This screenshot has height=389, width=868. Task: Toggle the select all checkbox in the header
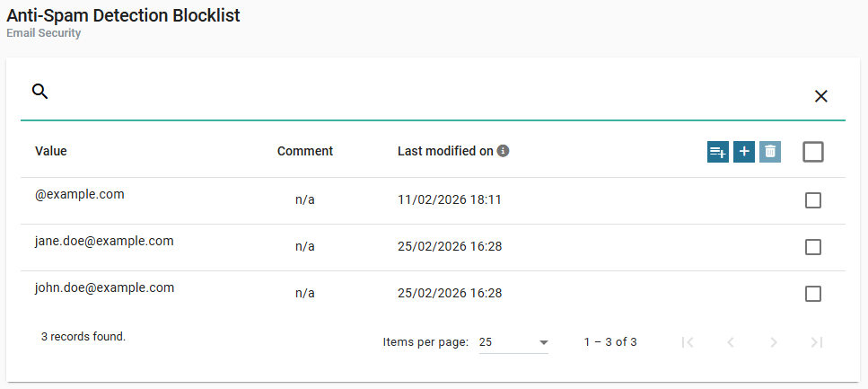[x=813, y=152]
